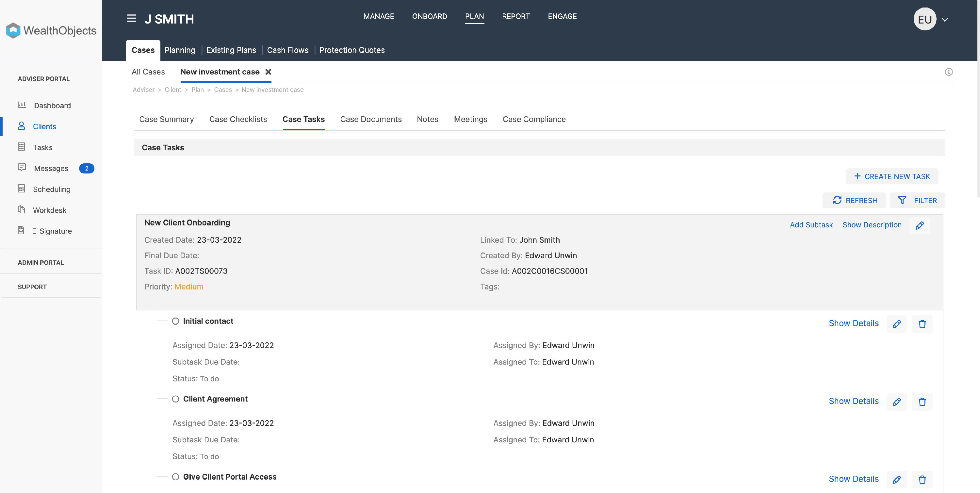Viewport: 980px width, 493px height.
Task: Mark Initial contact subtask as complete
Action: [175, 321]
